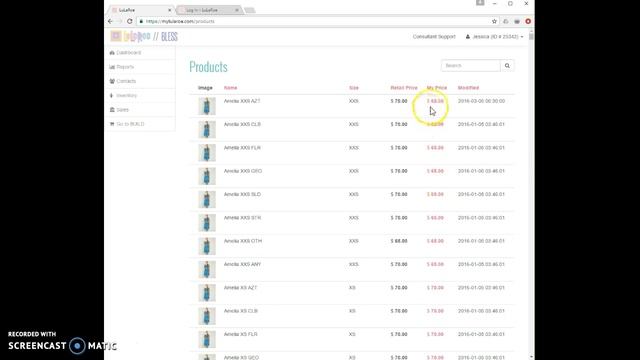The width and height of the screenshot is (640, 360).
Task: Open the Amelia XXS STR thumbnail image
Action: coord(207,222)
